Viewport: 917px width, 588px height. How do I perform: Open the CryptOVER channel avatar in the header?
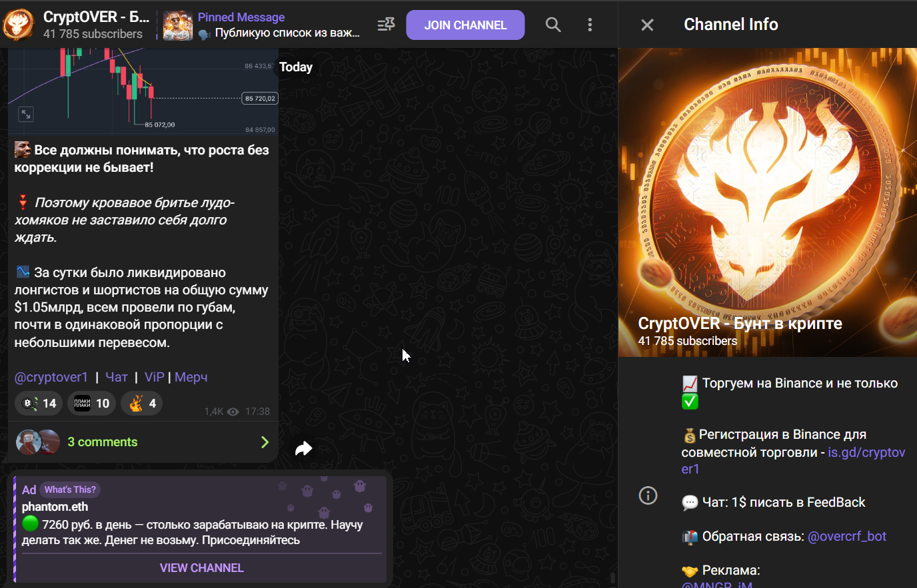19,25
